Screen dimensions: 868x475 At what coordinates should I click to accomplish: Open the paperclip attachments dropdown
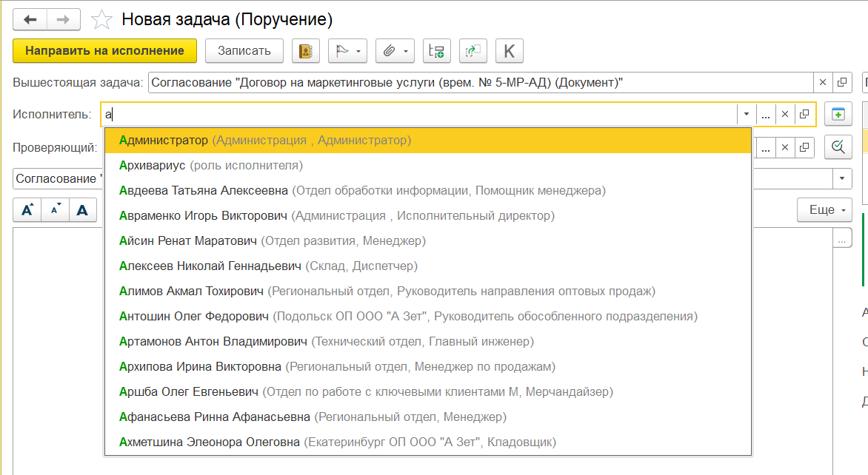click(395, 51)
